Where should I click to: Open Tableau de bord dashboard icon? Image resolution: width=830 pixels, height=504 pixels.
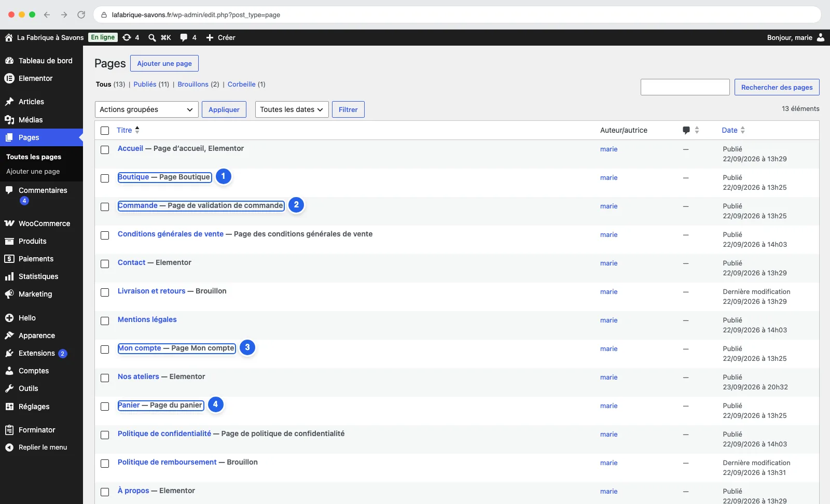[9, 61]
